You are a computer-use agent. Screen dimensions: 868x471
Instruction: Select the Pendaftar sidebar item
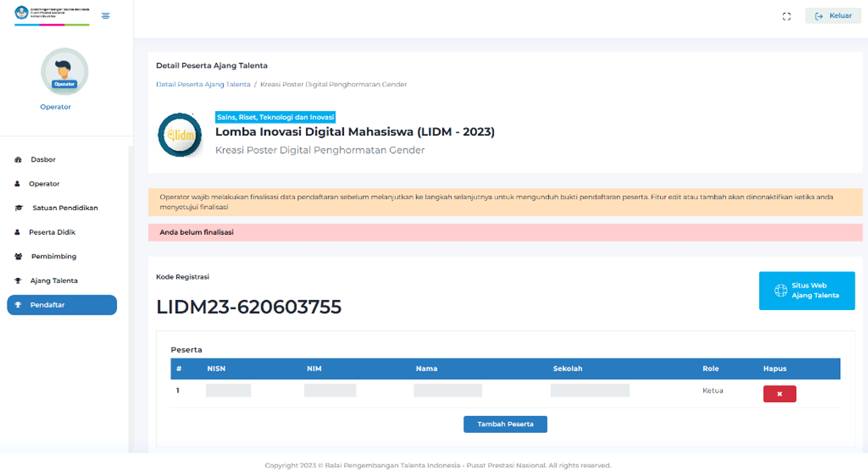pyautogui.click(x=62, y=305)
